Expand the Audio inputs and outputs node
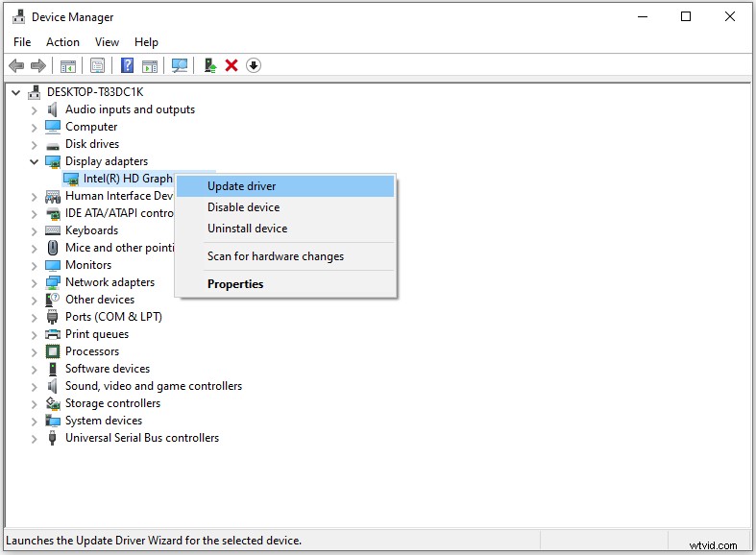This screenshot has height=555, width=756. point(34,110)
